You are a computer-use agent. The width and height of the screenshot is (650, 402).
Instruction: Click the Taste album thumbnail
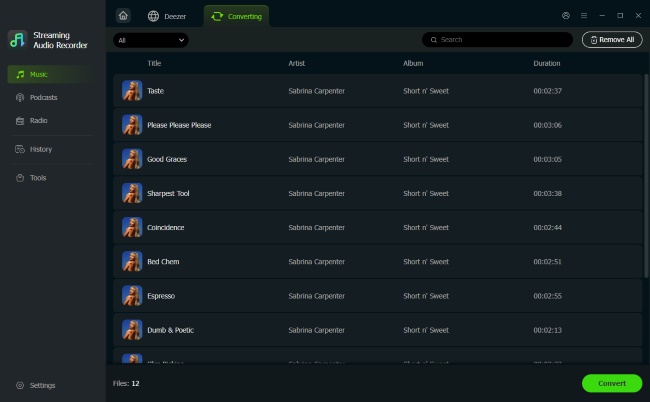pos(132,91)
